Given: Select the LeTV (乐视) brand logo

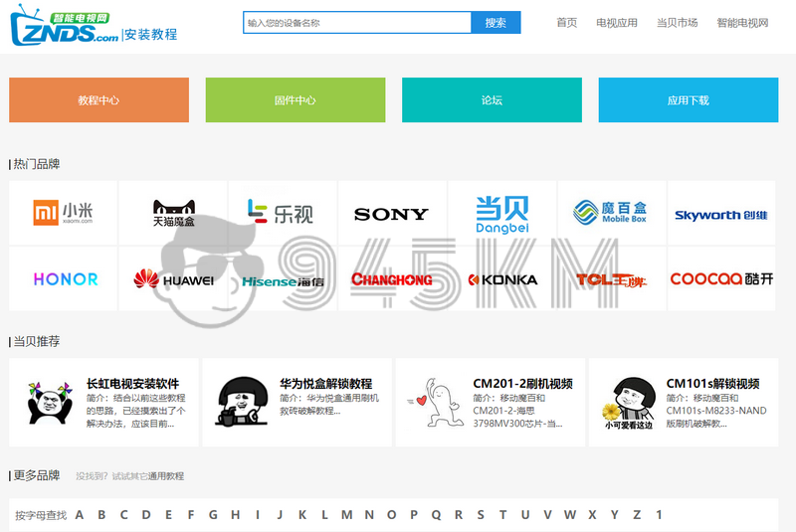Looking at the screenshot, I should pos(283,213).
